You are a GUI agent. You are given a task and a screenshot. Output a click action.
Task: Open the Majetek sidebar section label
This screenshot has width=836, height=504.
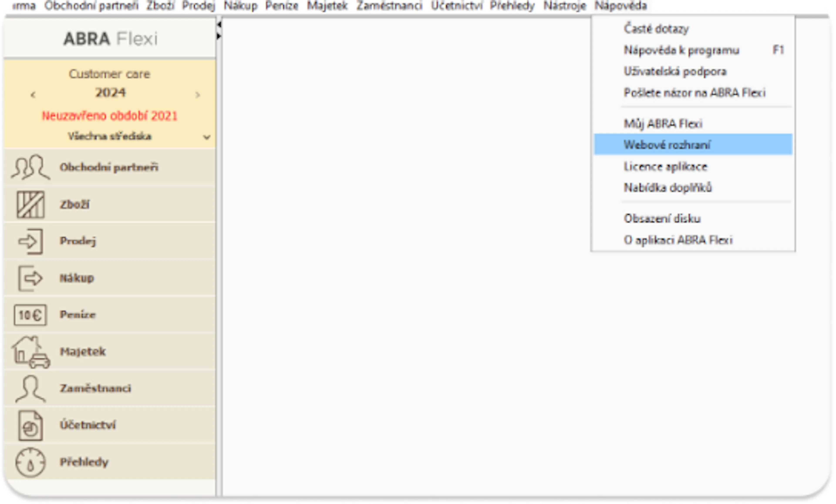coord(83,352)
